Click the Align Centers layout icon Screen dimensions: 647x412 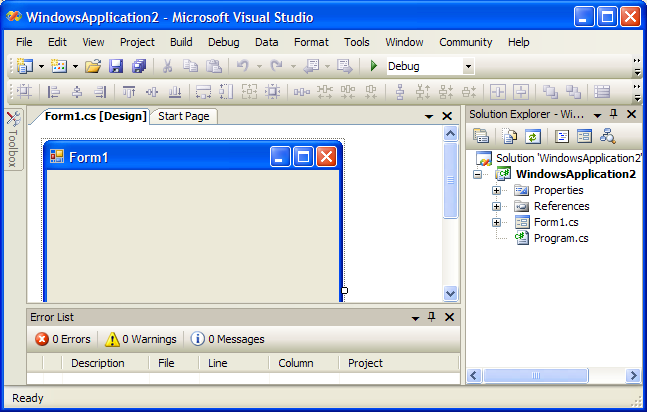[77, 92]
